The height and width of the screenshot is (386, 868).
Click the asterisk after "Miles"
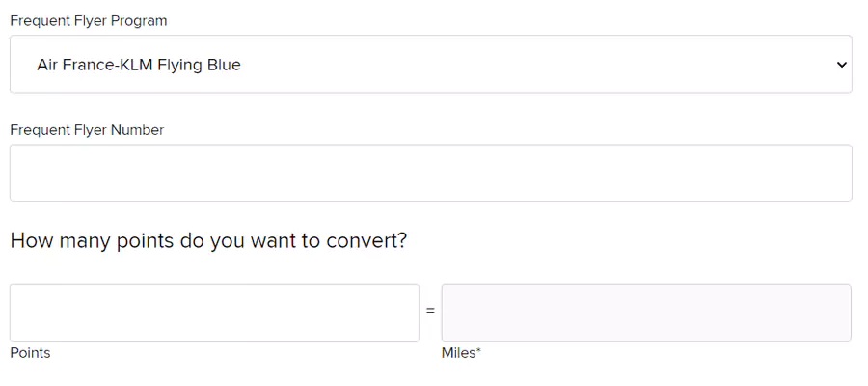[478, 351]
